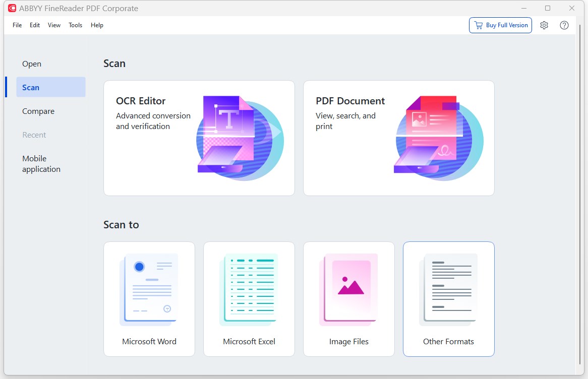Click the 'View, search, and print' description
588x379 pixels.
coord(345,121)
